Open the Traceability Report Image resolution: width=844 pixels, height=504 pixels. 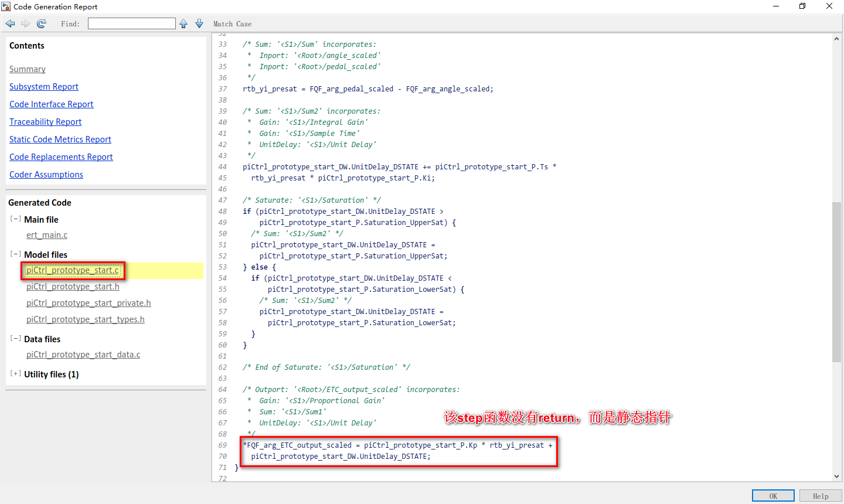45,121
